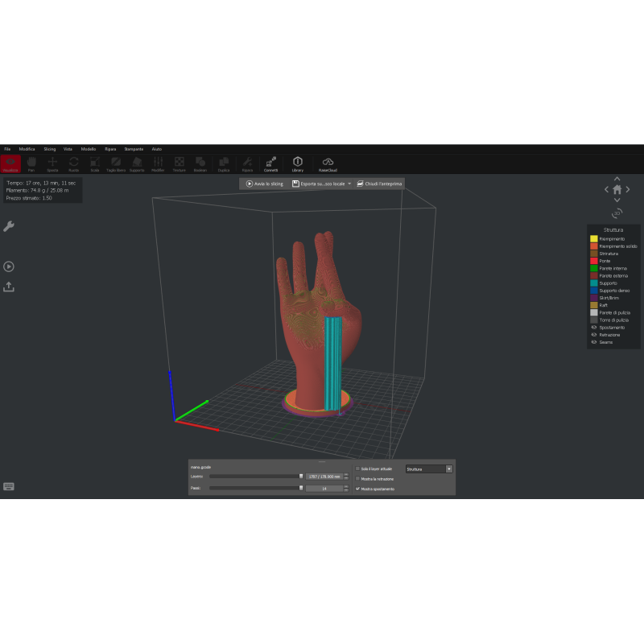The image size is (644, 644).
Task: Select the Ruota (rotate) tool
Action: [73, 163]
